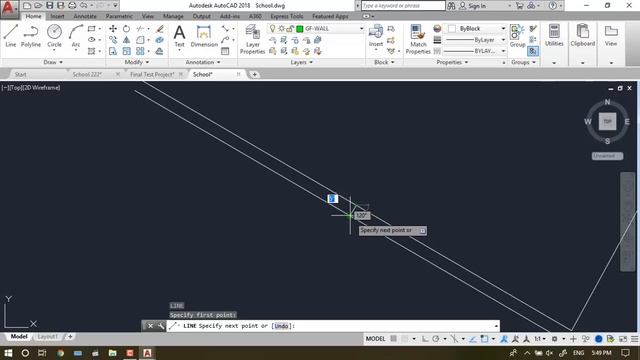This screenshot has width=640, height=360.
Task: Click Sign In button
Action: pos(473,6)
